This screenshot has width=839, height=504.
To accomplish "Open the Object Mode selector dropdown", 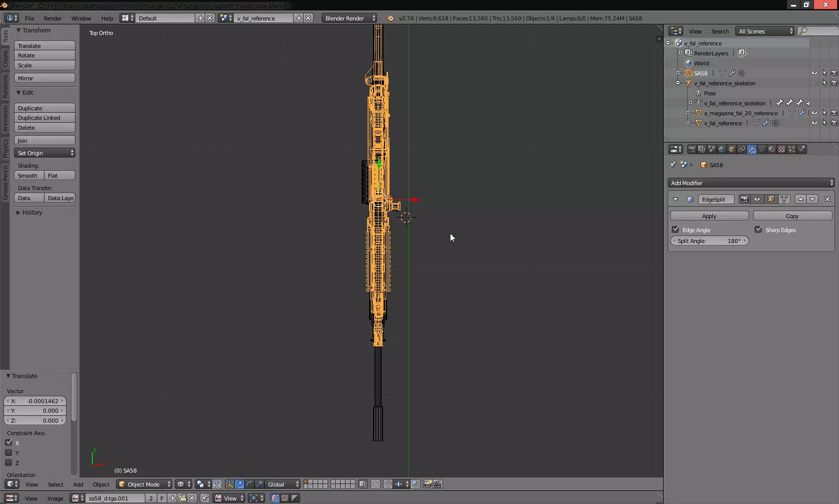I will (x=144, y=484).
